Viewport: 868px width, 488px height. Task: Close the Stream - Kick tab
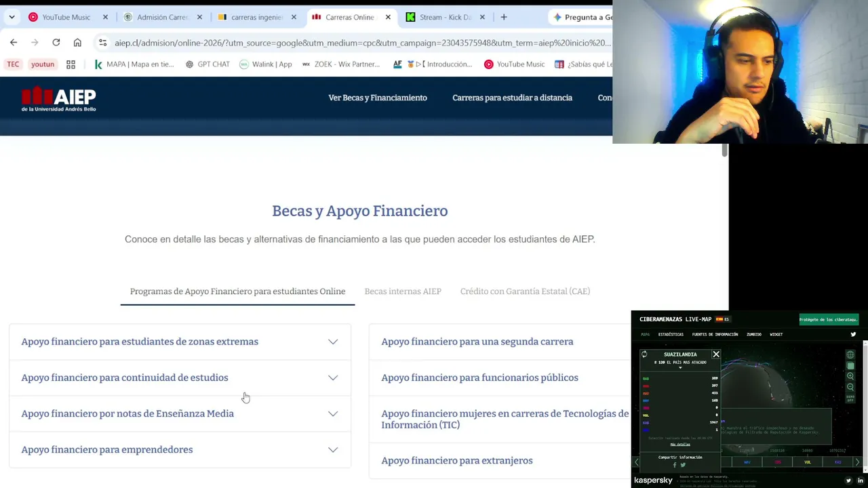(x=482, y=17)
